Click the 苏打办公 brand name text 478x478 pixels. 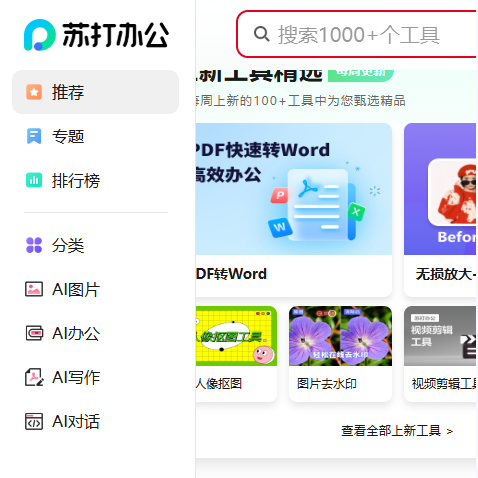click(115, 35)
